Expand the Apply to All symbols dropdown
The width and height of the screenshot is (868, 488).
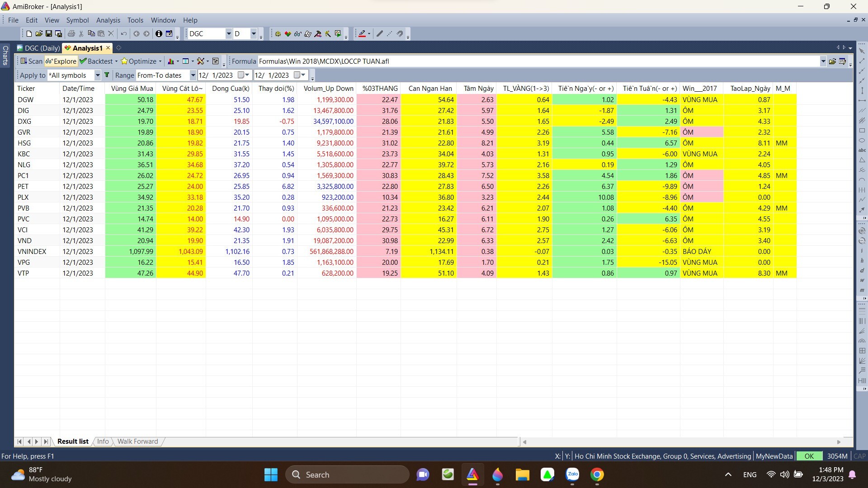(x=97, y=75)
